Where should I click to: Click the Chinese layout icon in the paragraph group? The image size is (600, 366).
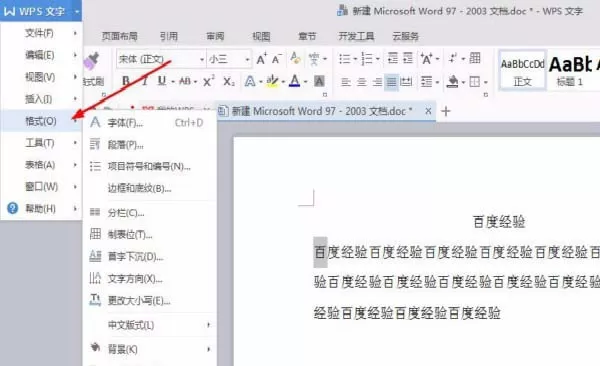click(x=427, y=59)
